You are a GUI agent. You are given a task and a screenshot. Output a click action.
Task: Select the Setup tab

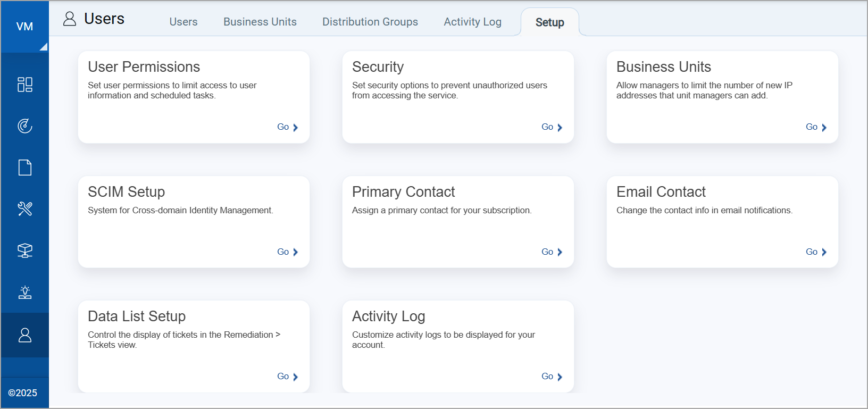tap(549, 22)
